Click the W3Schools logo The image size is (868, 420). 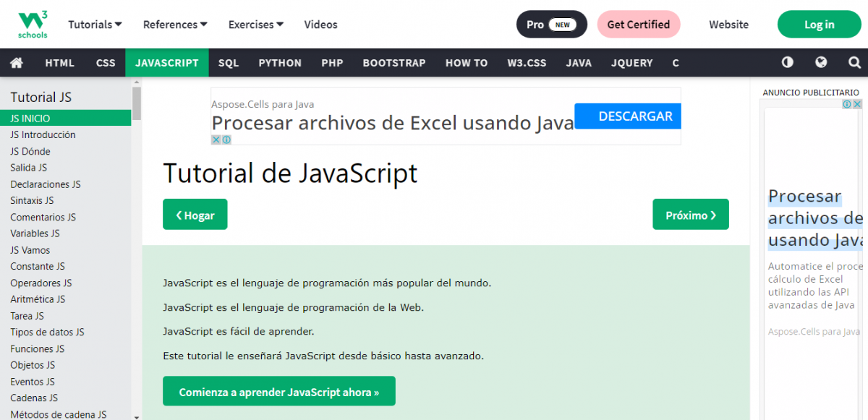(x=33, y=25)
